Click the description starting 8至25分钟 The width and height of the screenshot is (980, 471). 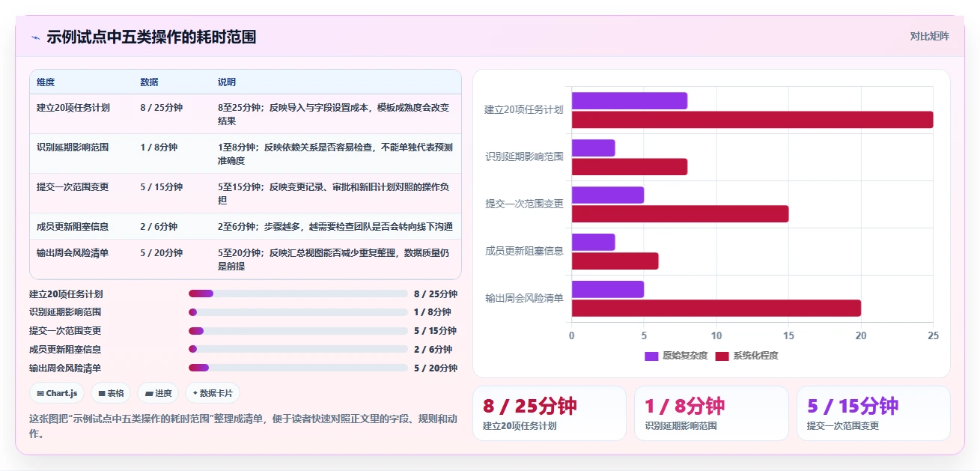[x=334, y=114]
